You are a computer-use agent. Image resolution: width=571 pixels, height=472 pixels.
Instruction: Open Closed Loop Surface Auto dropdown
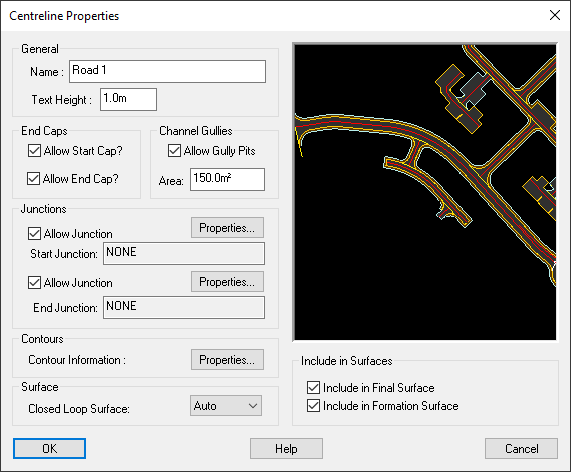tap(226, 406)
